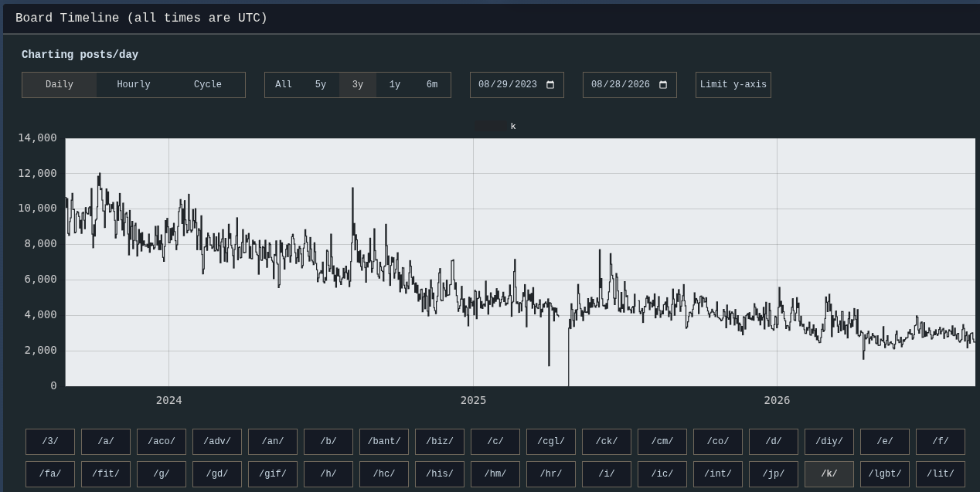
Task: Select the /fit/ board button
Action: pyautogui.click(x=106, y=474)
